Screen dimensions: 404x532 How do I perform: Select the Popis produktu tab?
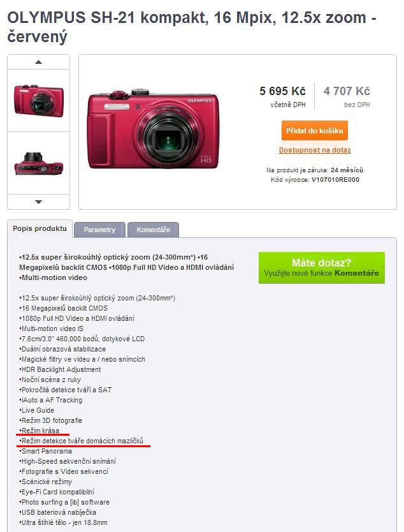pyautogui.click(x=40, y=228)
